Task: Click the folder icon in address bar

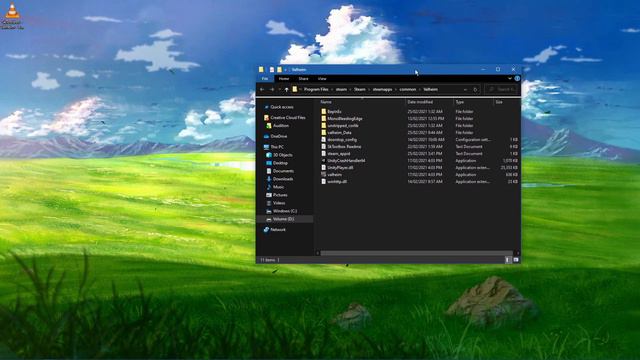Action: click(x=295, y=89)
